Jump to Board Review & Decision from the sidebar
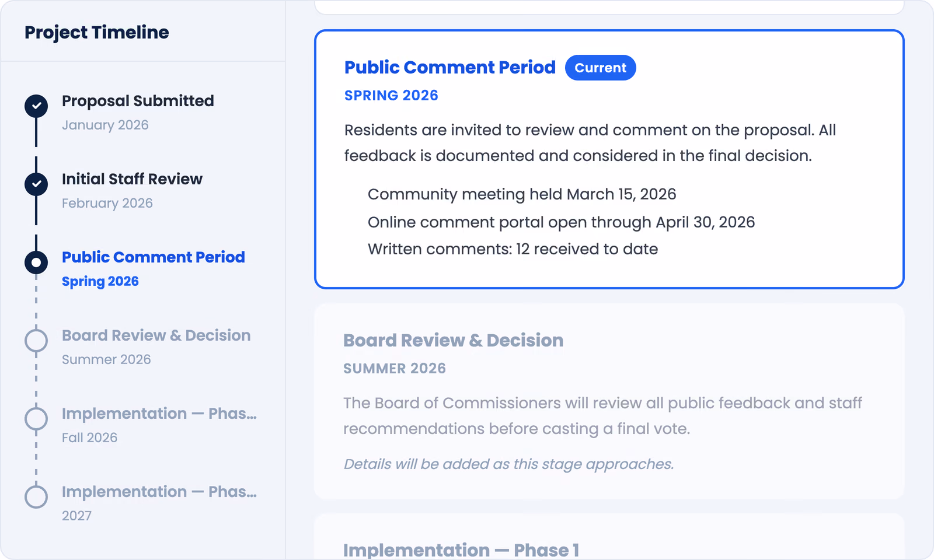 (x=156, y=335)
